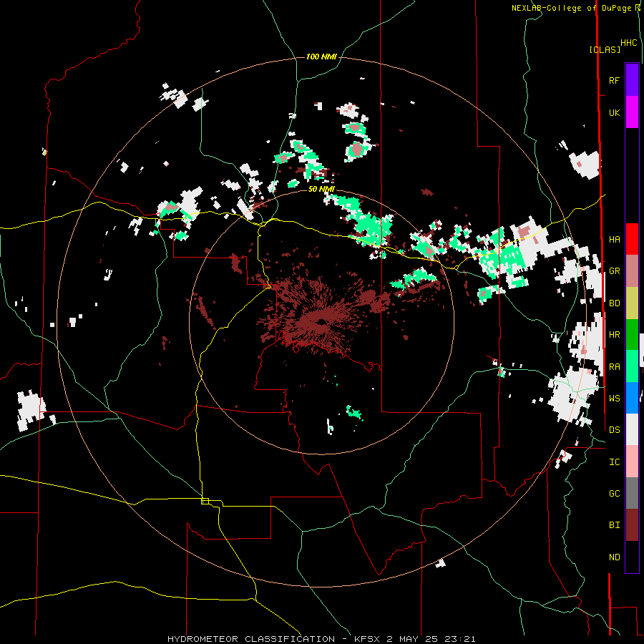This screenshot has width=644, height=644.
Task: Click the 'RF' legend label
Action: pyautogui.click(x=614, y=80)
